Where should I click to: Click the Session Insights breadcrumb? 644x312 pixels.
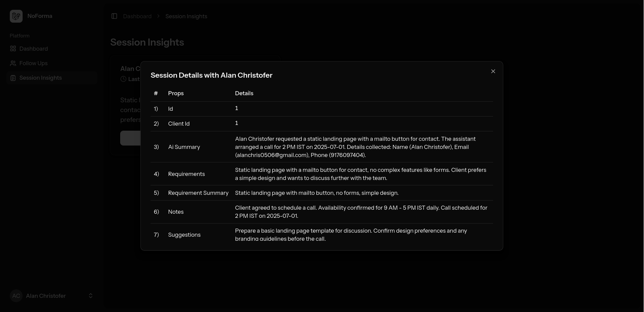186,16
